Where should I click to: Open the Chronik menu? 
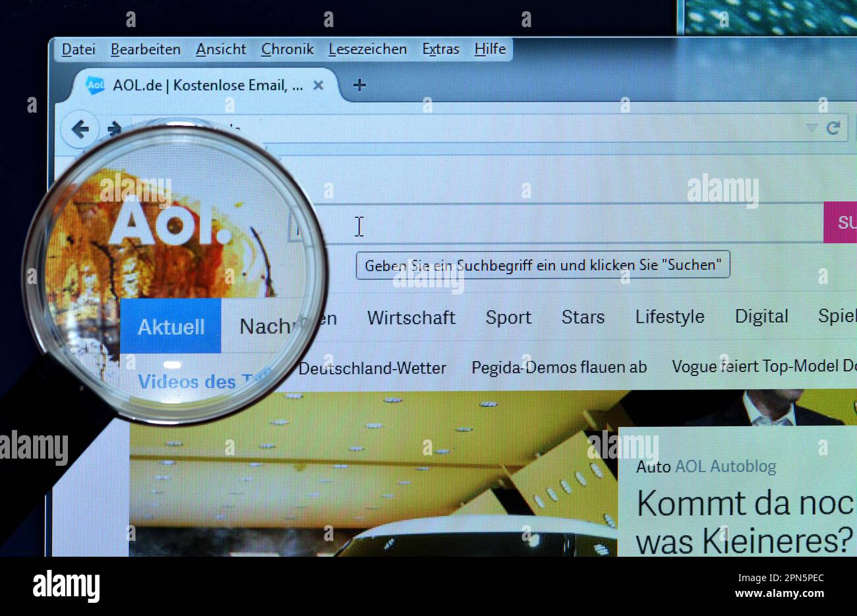(x=287, y=49)
